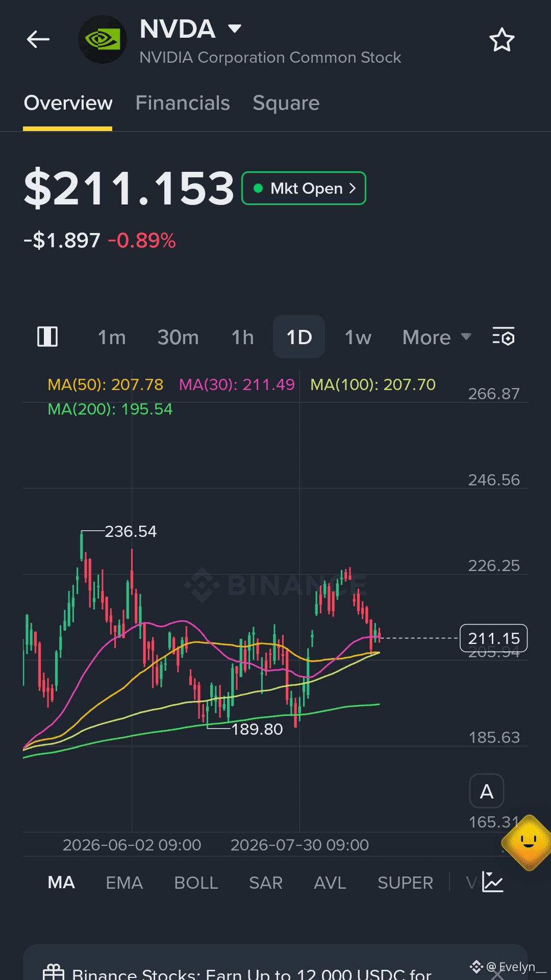Screen dimensions: 551x980
Task: Select the 1h timeframe
Action: [x=242, y=337]
